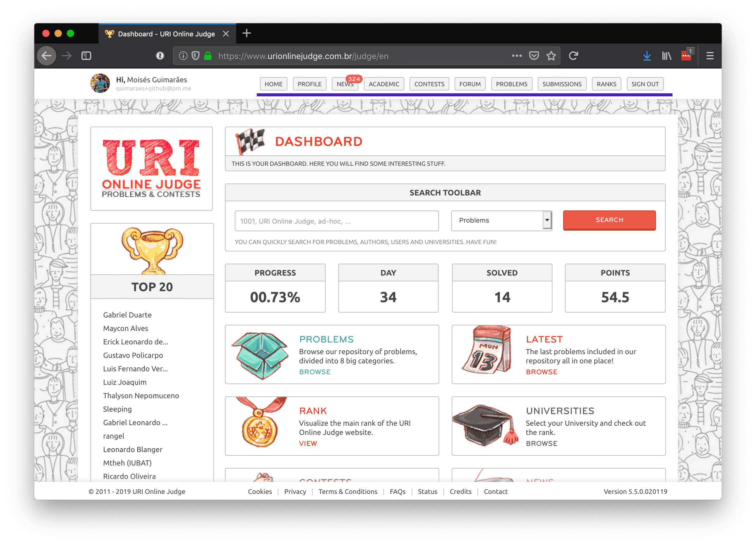Screen dimensions: 756x545
Task: Click the gold medal Rank icon
Action: pos(261,422)
